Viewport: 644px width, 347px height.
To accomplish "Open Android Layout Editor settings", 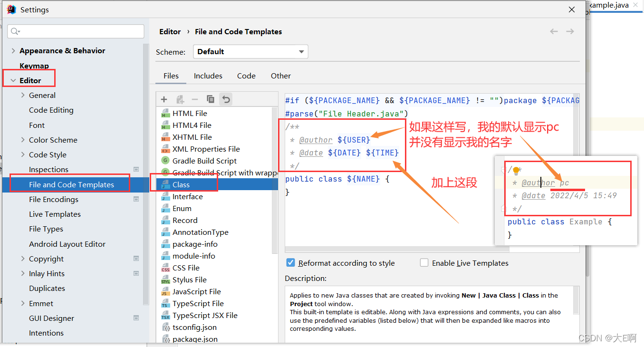I will click(67, 244).
